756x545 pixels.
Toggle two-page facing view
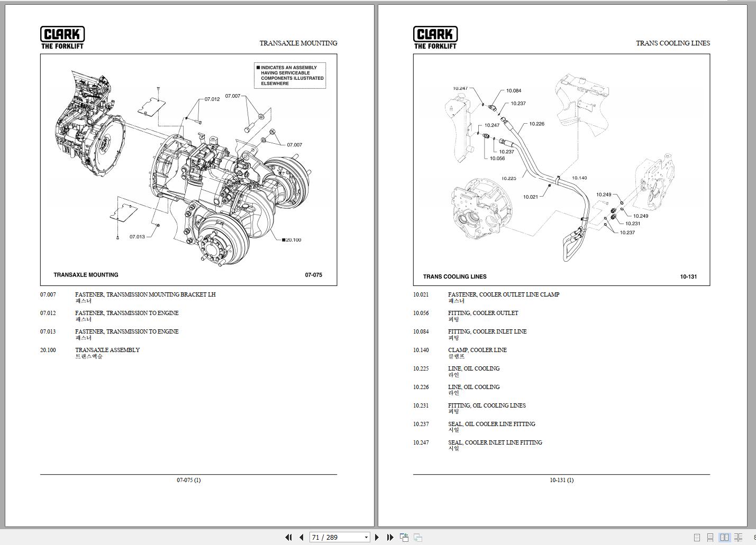(x=724, y=537)
